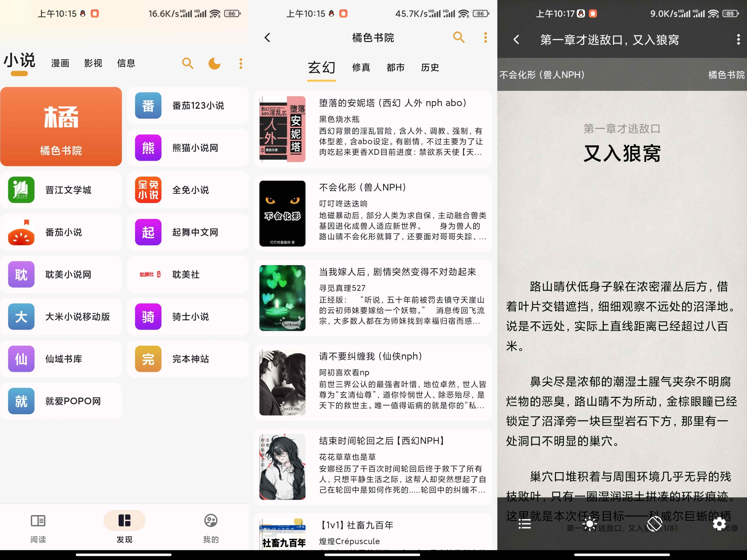Click the search icon on discovery page

coord(187,63)
